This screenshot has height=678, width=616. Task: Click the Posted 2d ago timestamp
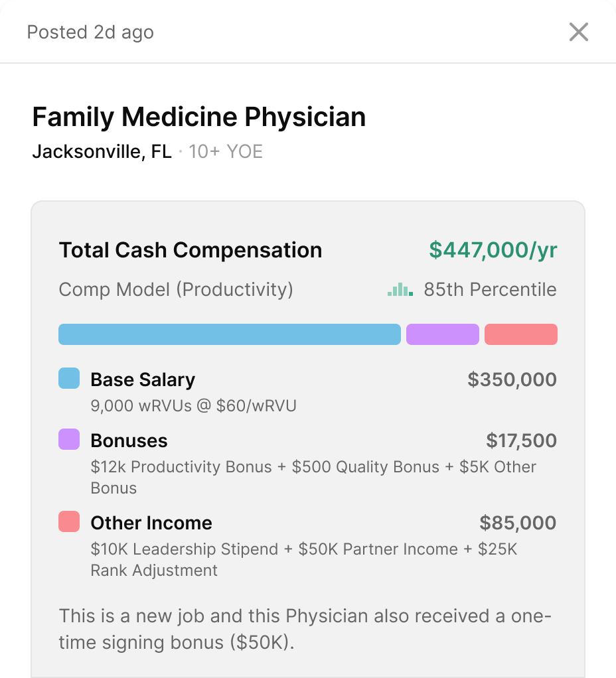pos(90,32)
